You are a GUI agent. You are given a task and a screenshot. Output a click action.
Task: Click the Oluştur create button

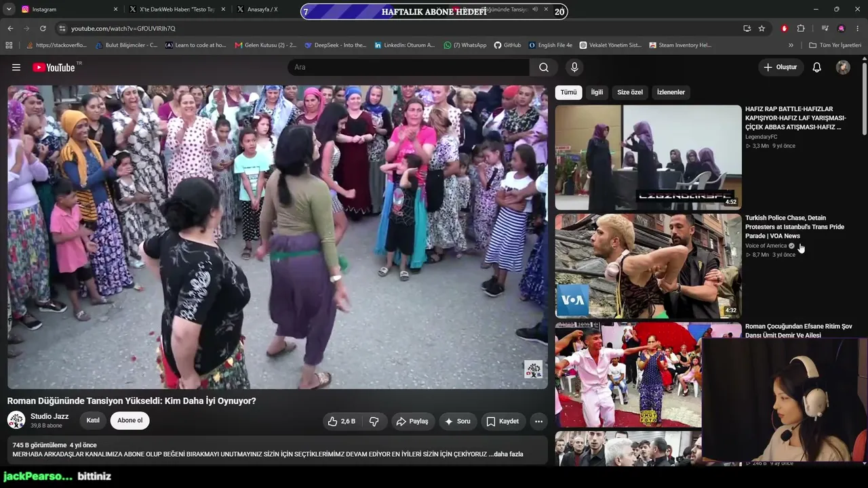(781, 67)
